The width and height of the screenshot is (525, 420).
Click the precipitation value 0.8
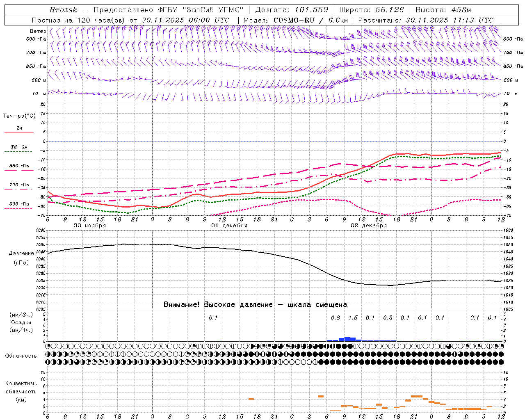pyautogui.click(x=336, y=317)
